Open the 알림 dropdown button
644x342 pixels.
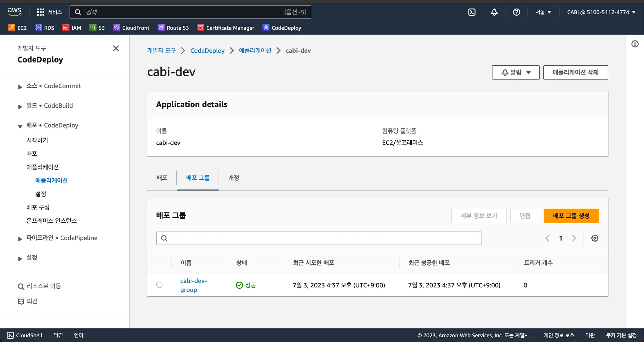pos(515,73)
